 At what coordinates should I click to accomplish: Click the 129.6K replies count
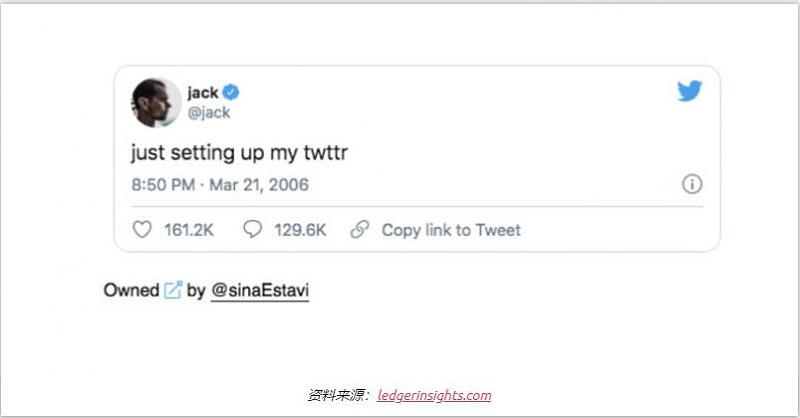pos(301,230)
